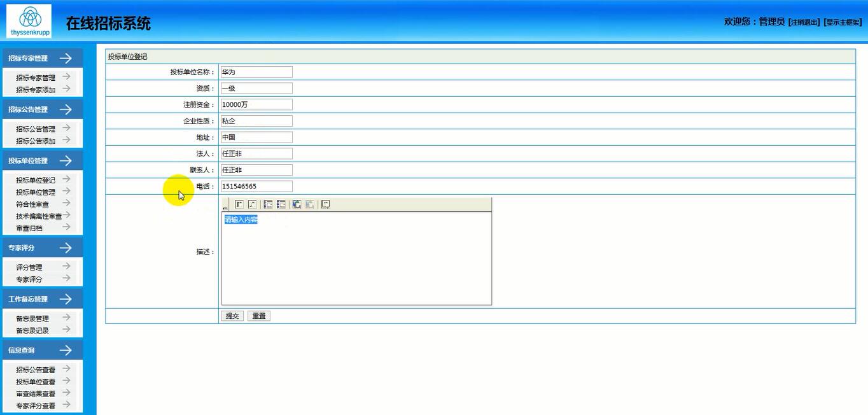Expand the 工作备忘管理 section header
868x415 pixels.
(x=43, y=299)
